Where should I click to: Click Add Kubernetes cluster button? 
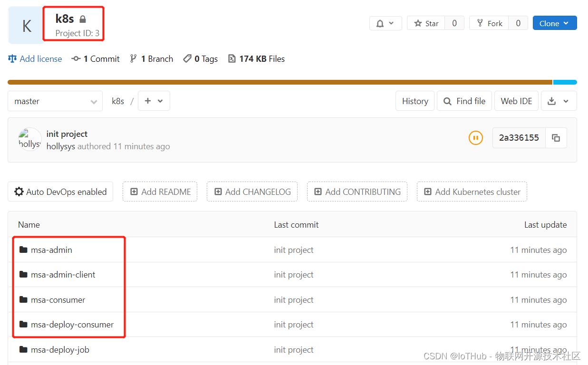[x=472, y=192]
